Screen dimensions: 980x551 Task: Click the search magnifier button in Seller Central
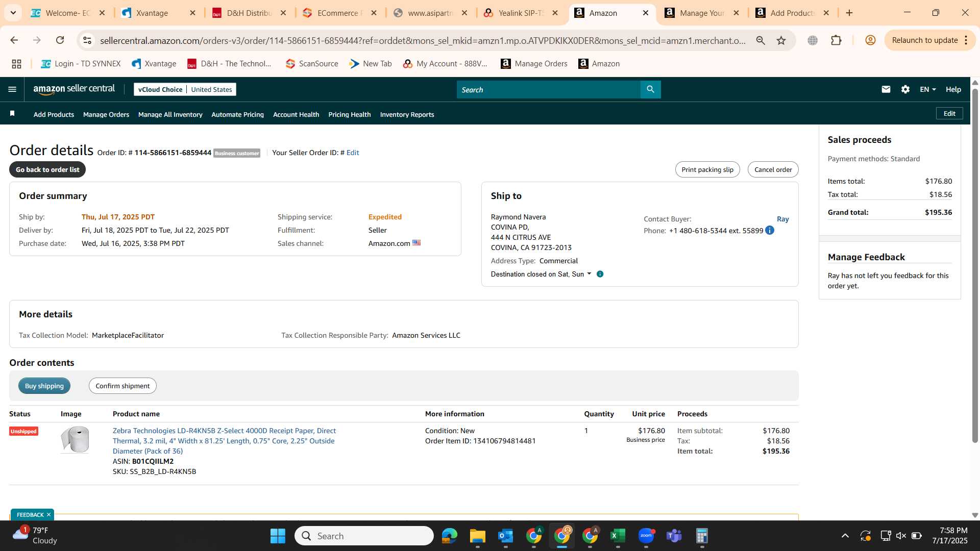(650, 89)
